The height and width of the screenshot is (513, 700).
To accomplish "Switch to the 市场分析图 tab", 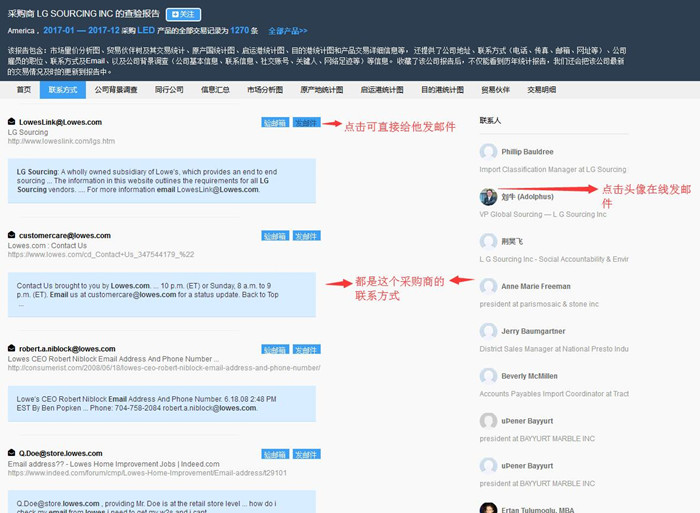I will pyautogui.click(x=265, y=90).
